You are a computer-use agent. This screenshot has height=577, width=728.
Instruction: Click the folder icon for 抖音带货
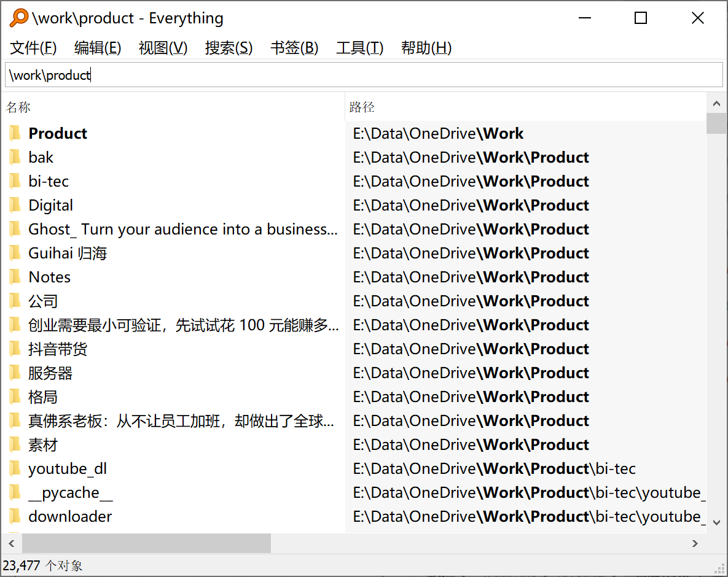click(x=15, y=349)
